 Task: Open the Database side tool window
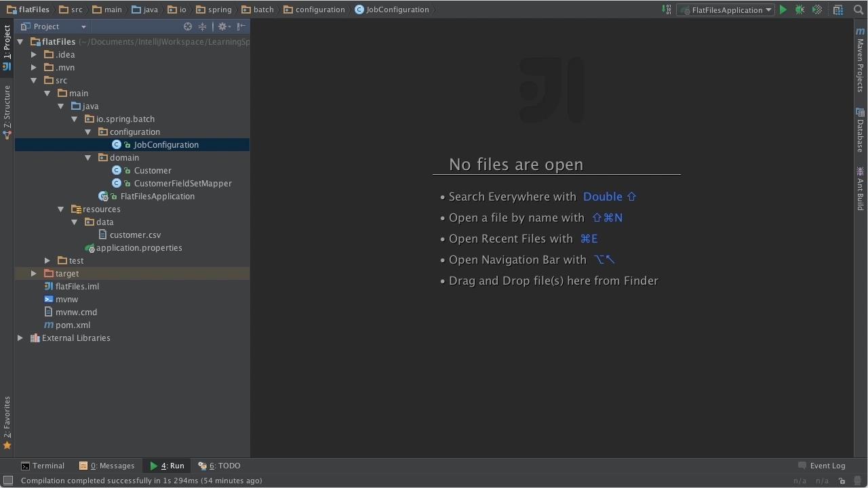860,130
